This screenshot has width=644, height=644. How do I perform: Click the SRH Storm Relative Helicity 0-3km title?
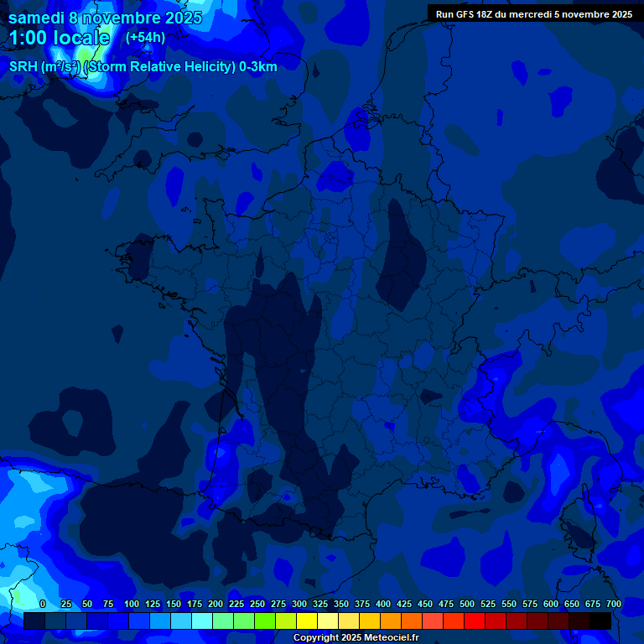click(143, 66)
